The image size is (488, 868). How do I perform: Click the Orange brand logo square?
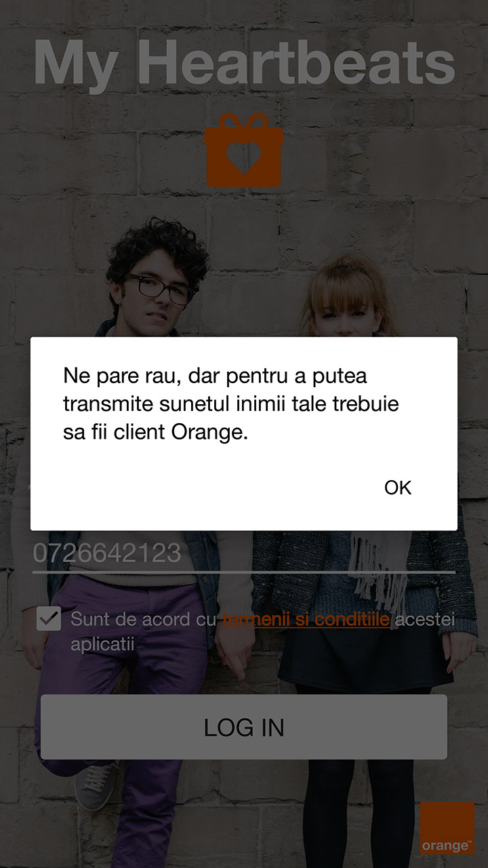pos(447,829)
